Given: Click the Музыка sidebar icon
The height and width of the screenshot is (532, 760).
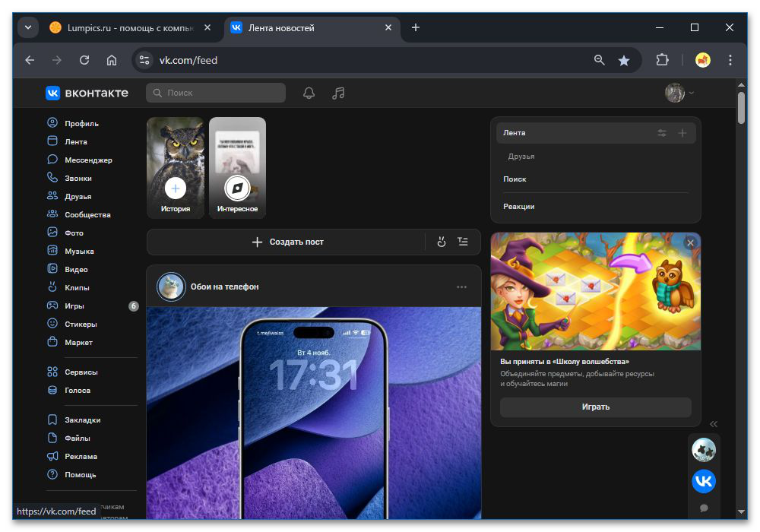Looking at the screenshot, I should tap(52, 251).
